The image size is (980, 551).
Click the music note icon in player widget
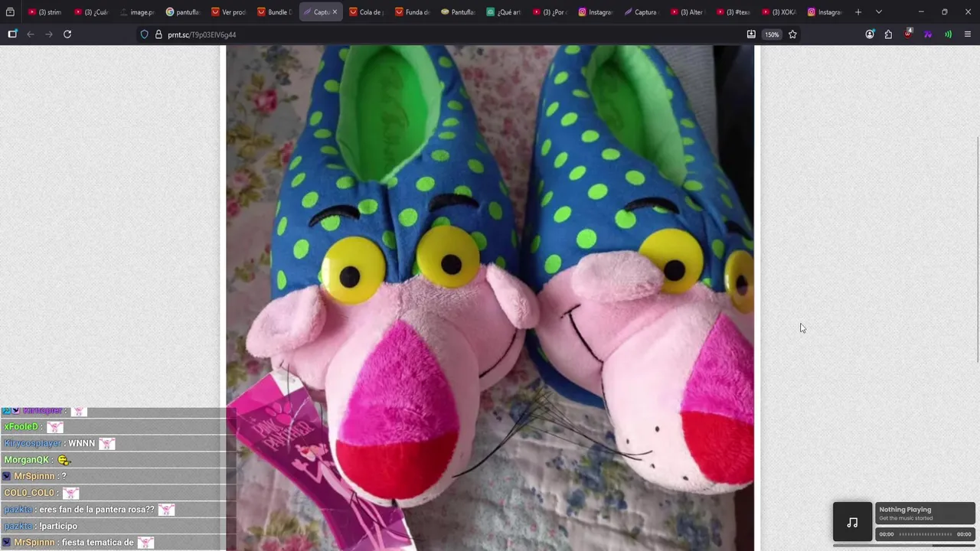(852, 522)
